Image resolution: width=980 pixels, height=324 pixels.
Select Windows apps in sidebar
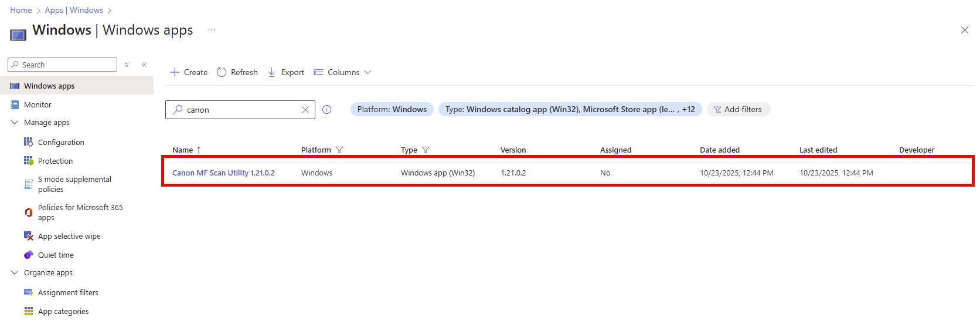tap(77, 86)
